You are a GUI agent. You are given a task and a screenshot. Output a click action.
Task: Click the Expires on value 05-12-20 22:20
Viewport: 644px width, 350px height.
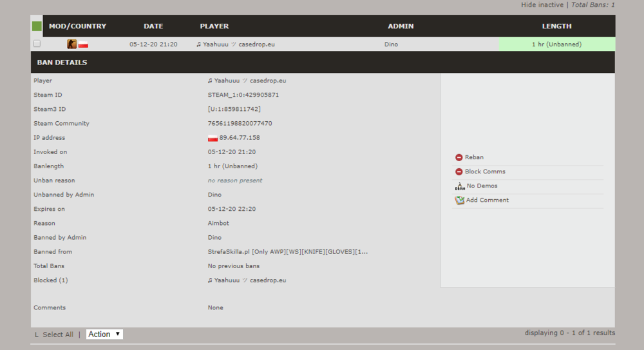[x=232, y=209]
